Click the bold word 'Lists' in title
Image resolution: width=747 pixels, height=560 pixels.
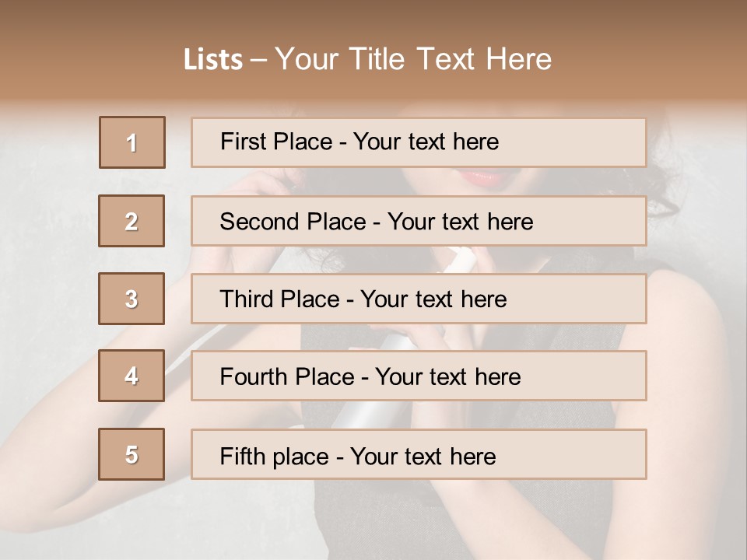pos(212,60)
